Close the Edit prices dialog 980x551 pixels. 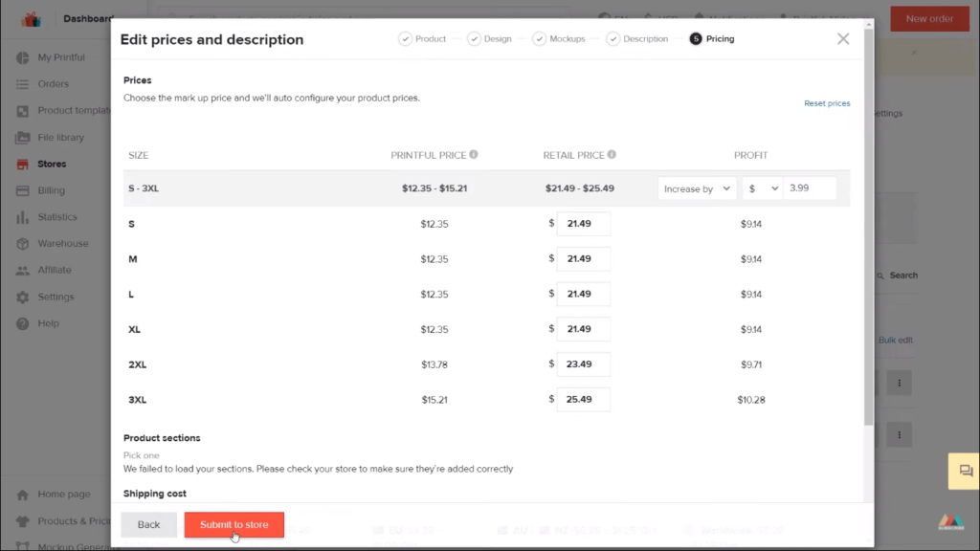tap(843, 38)
